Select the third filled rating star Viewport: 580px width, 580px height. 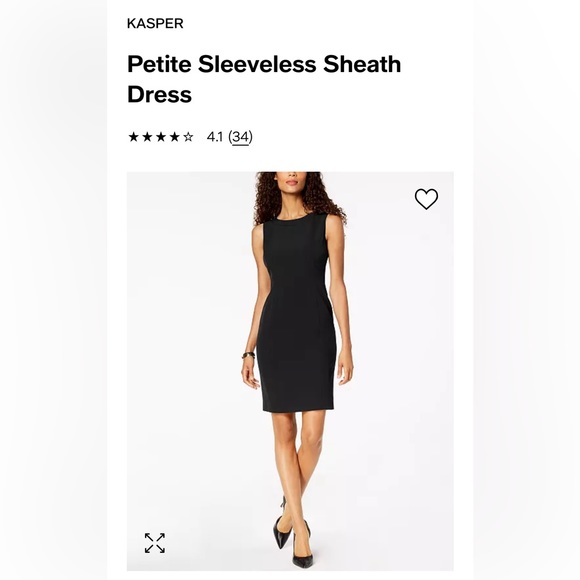161,137
